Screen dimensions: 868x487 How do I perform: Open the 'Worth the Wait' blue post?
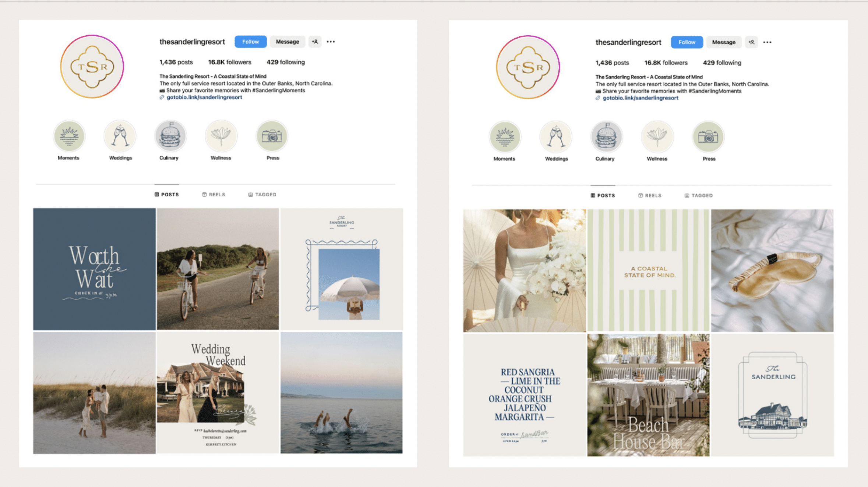(x=95, y=269)
